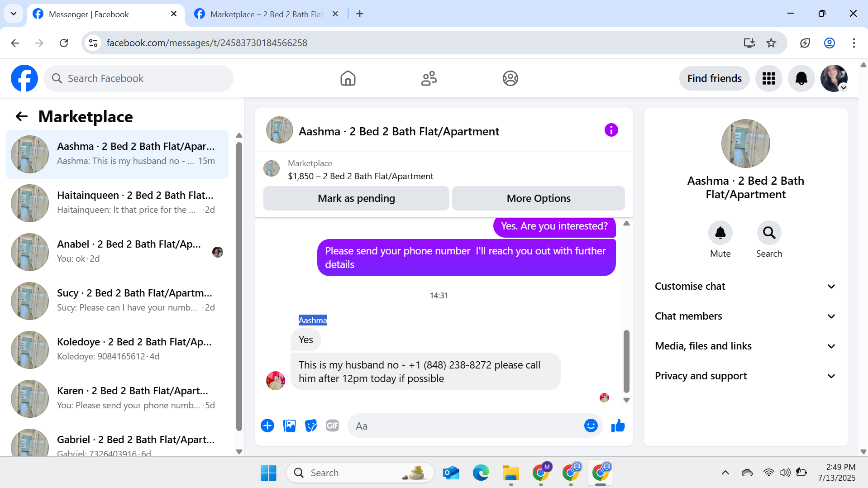Open Gabriel's conversation

point(117,441)
